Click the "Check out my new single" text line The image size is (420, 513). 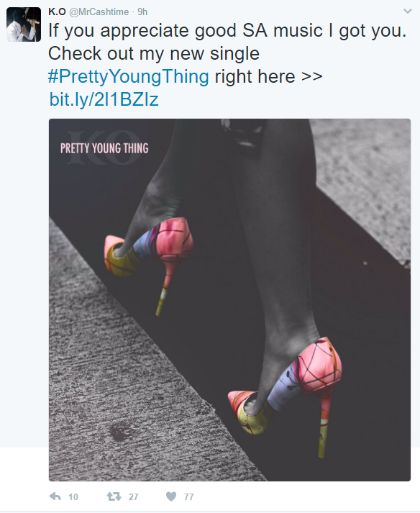(x=154, y=54)
